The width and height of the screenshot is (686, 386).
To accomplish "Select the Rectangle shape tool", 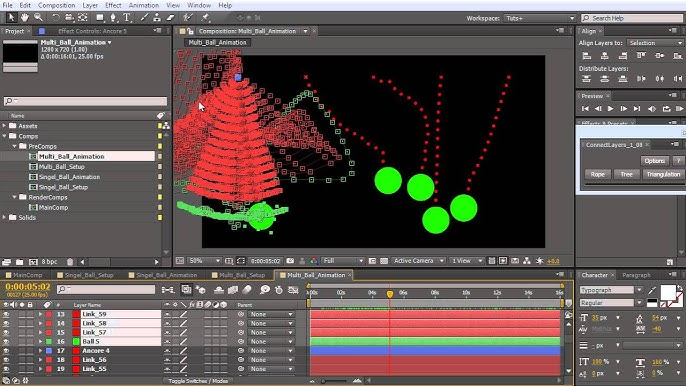I will click(100, 18).
